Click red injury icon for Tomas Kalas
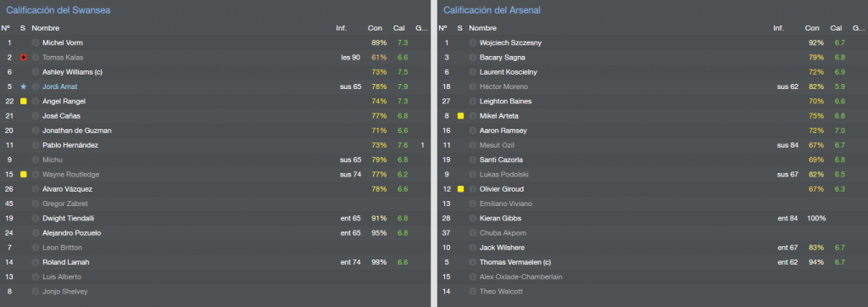The width and height of the screenshot is (868, 307). click(x=23, y=57)
